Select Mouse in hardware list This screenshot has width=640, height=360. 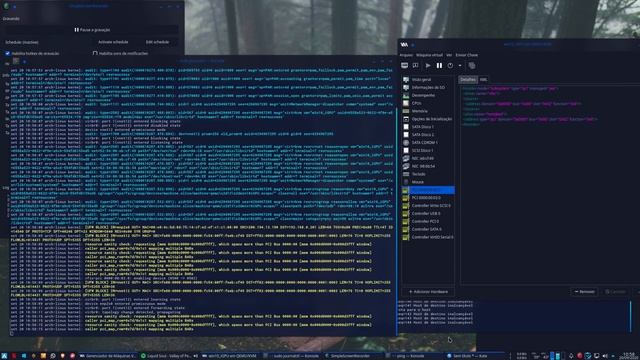(x=428, y=182)
